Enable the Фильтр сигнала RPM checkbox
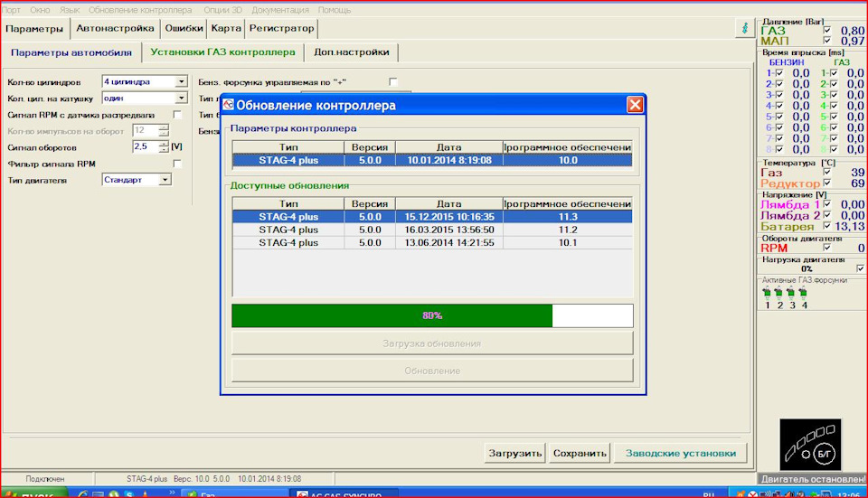 (177, 164)
